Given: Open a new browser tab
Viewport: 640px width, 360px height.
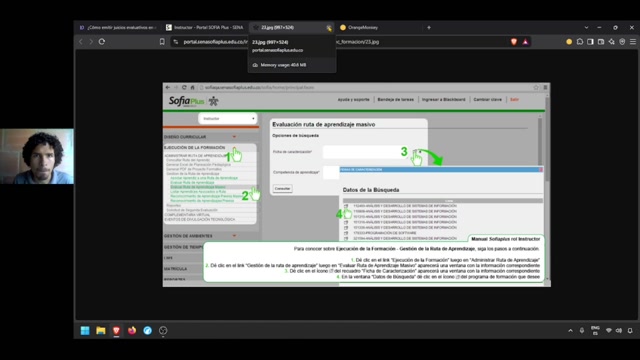Looking at the screenshot, I should click(x=429, y=27).
